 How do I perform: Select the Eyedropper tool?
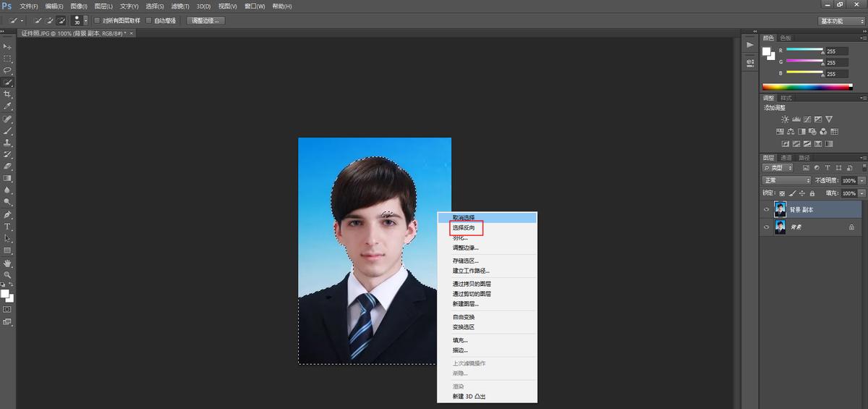point(8,106)
